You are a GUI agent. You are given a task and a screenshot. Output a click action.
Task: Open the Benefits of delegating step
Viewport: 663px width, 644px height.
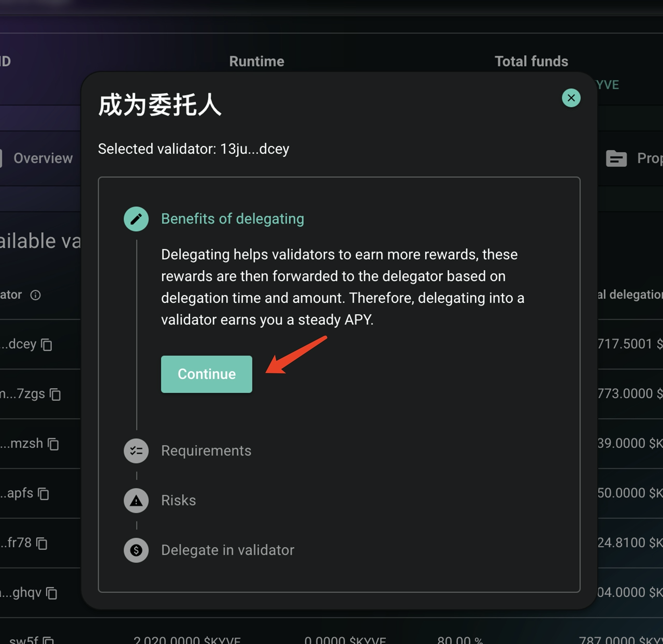233,219
